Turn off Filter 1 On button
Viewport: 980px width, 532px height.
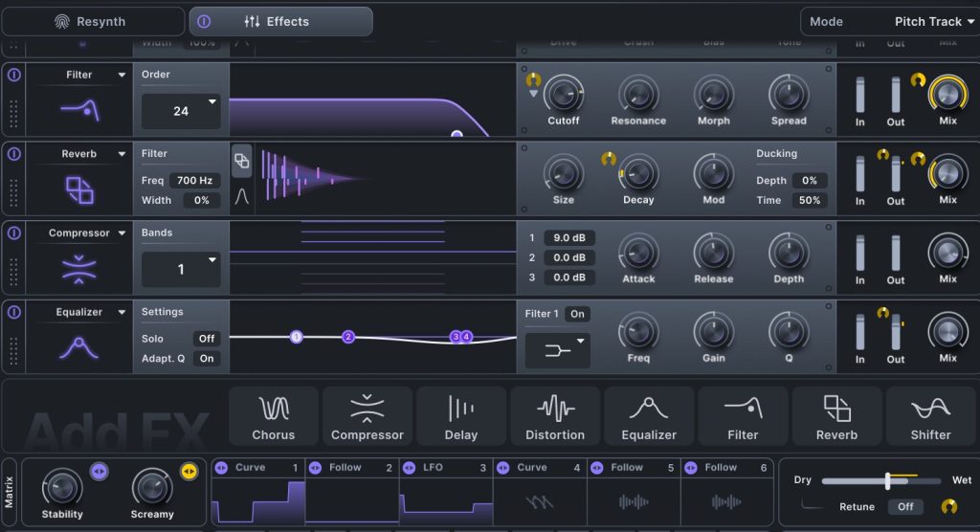pyautogui.click(x=577, y=314)
